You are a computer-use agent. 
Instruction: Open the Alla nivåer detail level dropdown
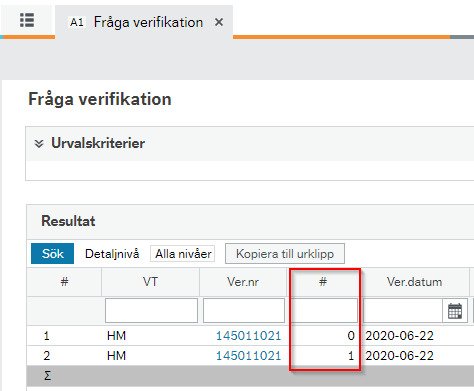point(183,254)
